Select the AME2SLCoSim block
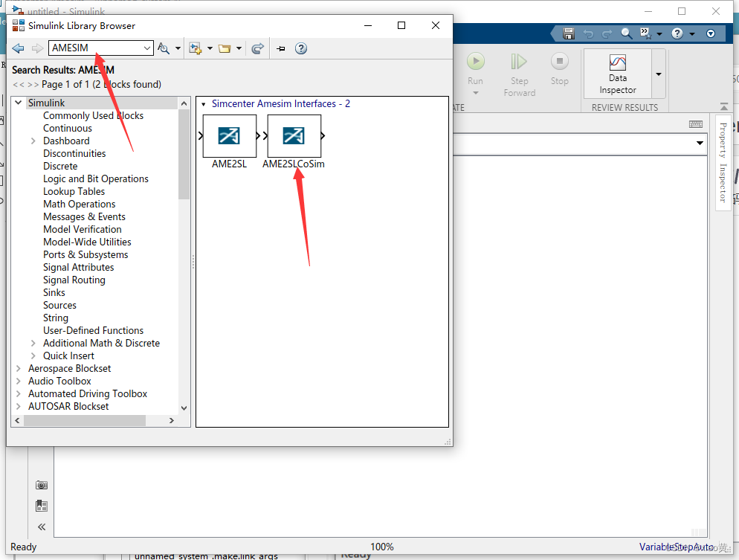Image resolution: width=739 pixels, height=560 pixels. 294,136
